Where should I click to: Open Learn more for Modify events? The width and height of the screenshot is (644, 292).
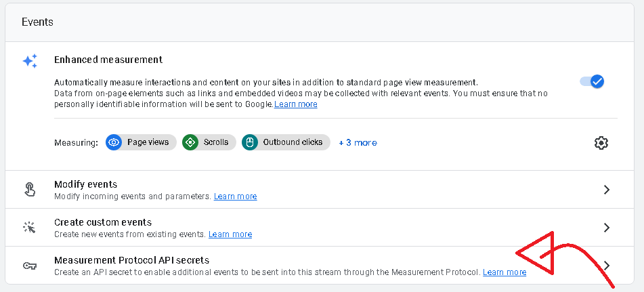[236, 196]
